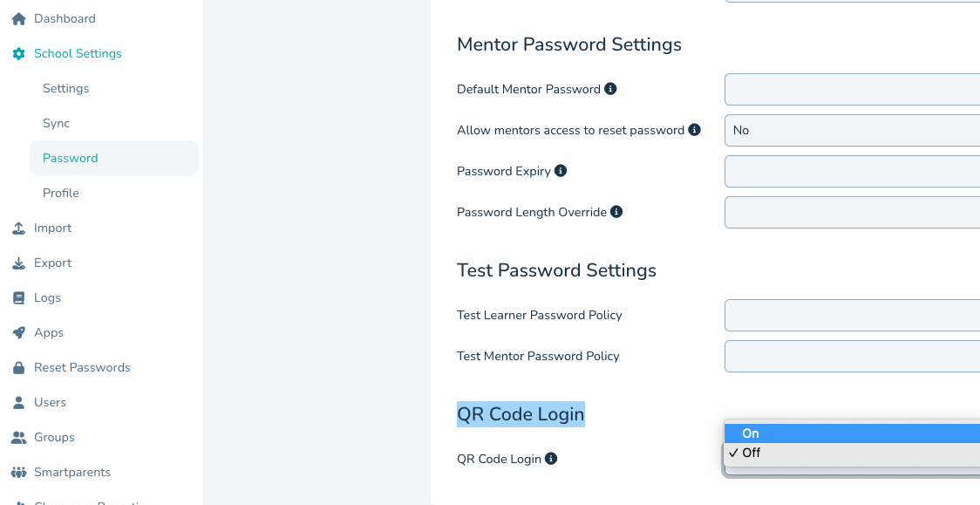The image size is (980, 505).
Task: Click the Reset Passwords lock icon
Action: coord(18,367)
